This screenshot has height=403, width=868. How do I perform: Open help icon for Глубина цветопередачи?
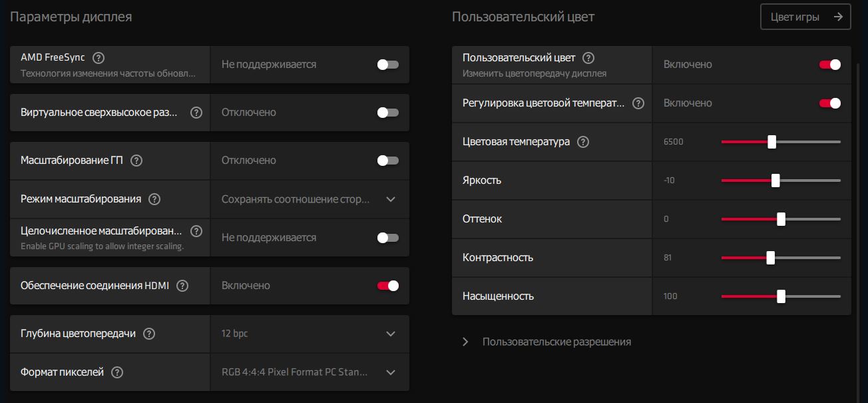149,334
